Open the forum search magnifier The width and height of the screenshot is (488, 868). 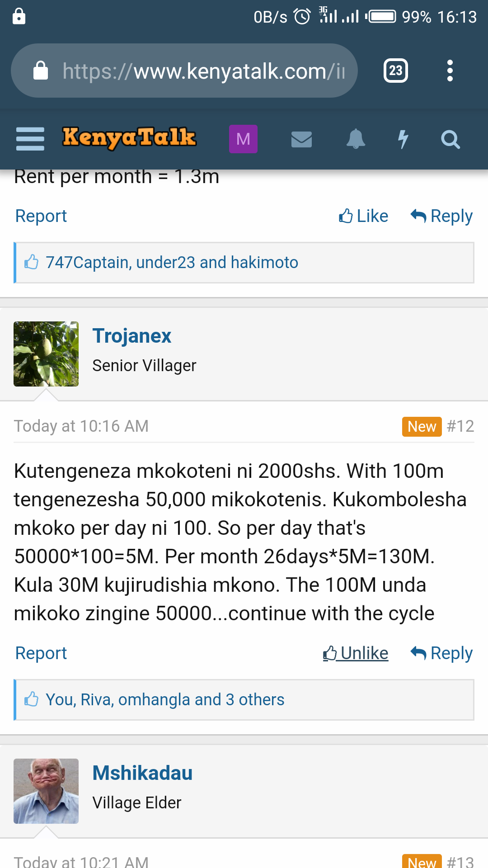point(450,139)
